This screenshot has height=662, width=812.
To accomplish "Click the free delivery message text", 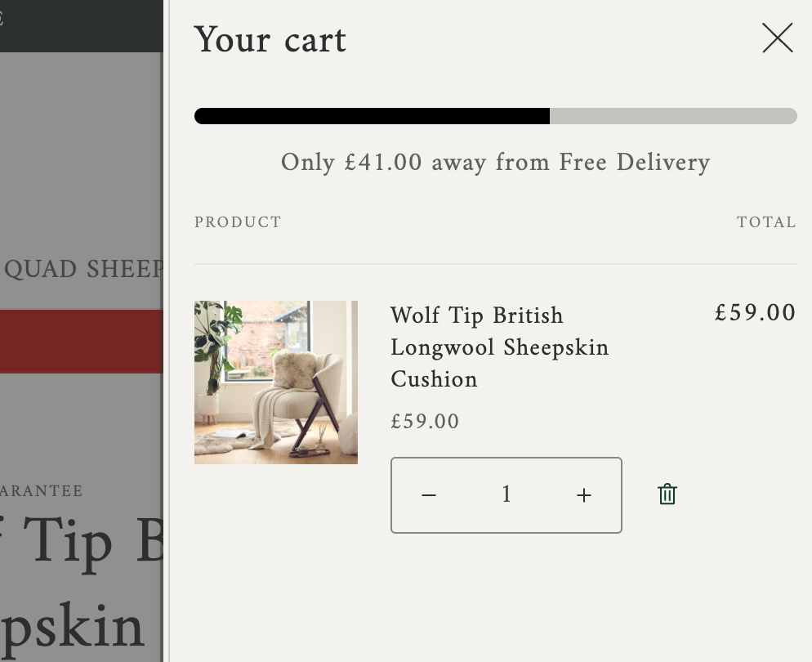I will pyautogui.click(x=495, y=163).
